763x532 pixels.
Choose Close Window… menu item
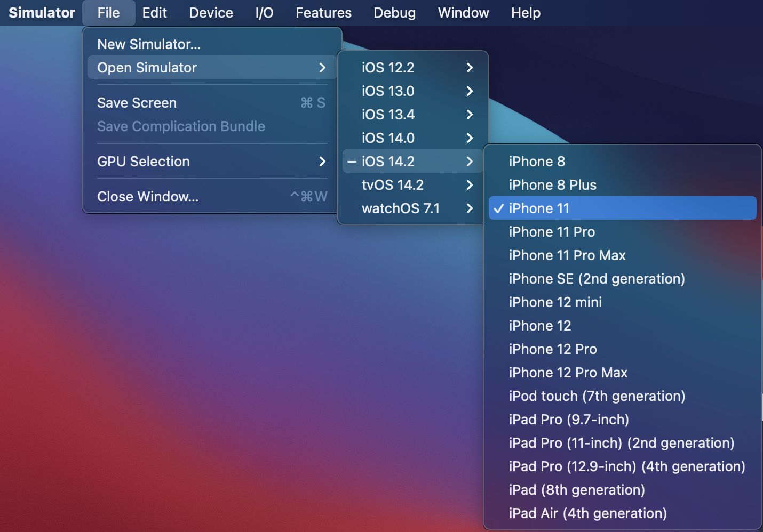pyautogui.click(x=212, y=197)
